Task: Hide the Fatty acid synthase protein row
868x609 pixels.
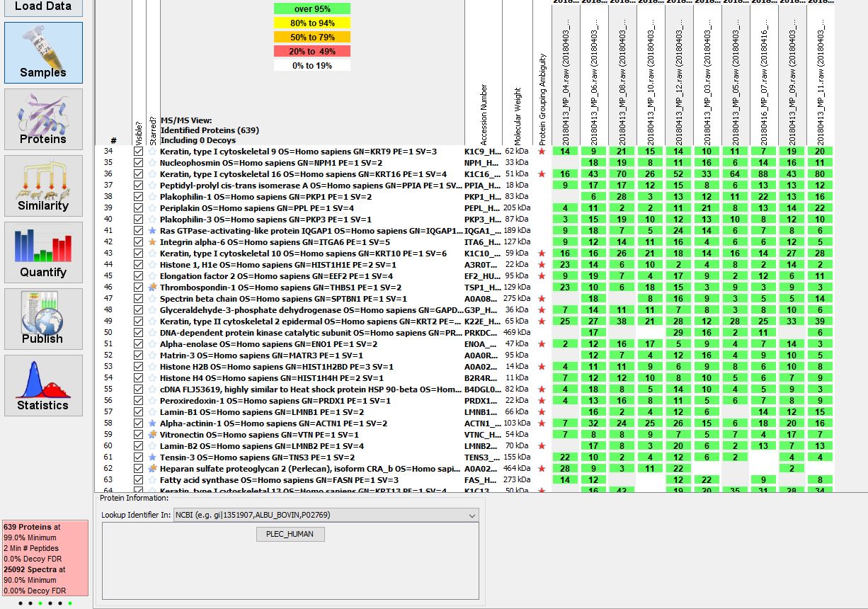Action: [139, 480]
